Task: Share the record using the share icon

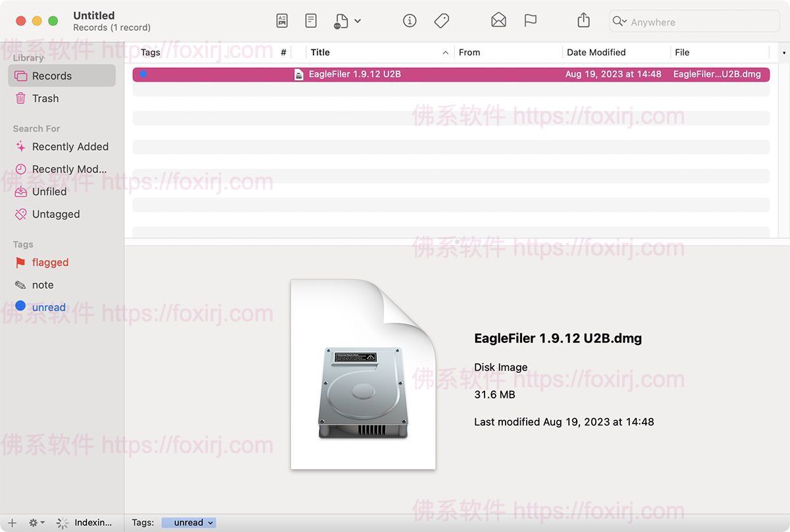Action: [x=583, y=20]
